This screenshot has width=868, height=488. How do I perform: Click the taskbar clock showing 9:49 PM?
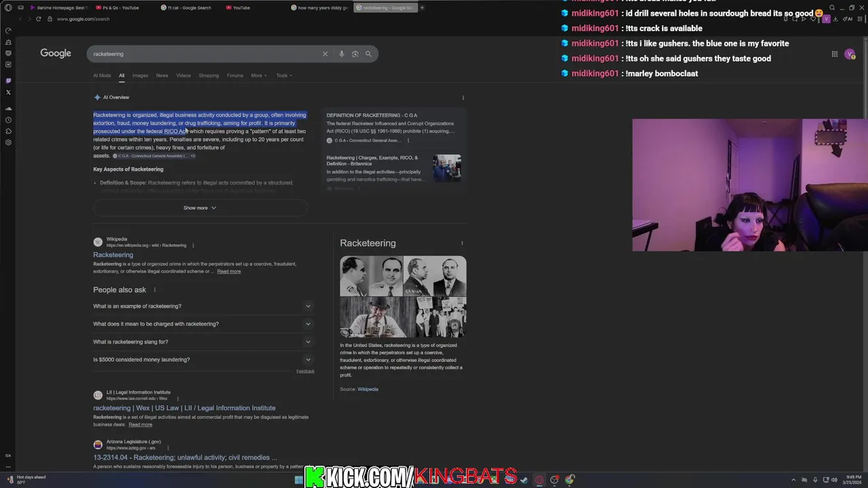(x=852, y=480)
